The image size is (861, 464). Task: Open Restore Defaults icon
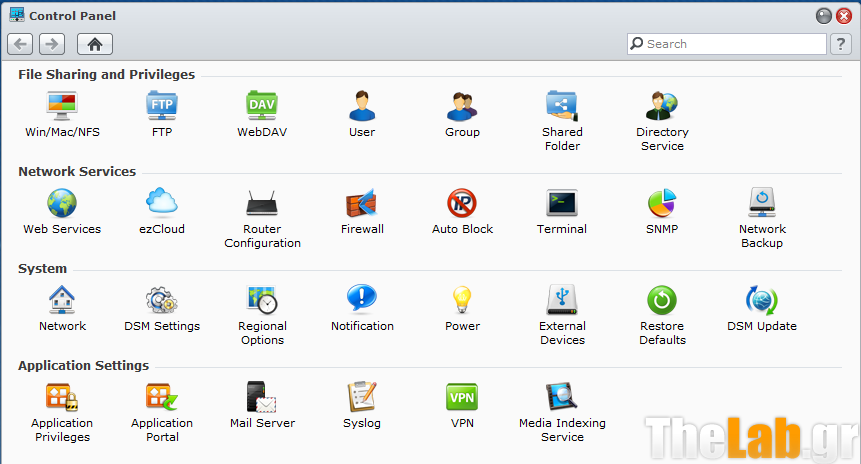662,300
